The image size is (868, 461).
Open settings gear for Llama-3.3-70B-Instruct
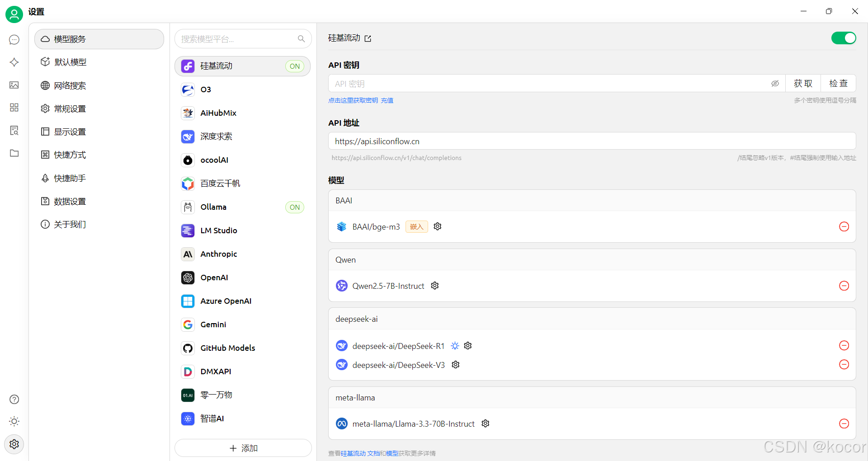[486, 423]
